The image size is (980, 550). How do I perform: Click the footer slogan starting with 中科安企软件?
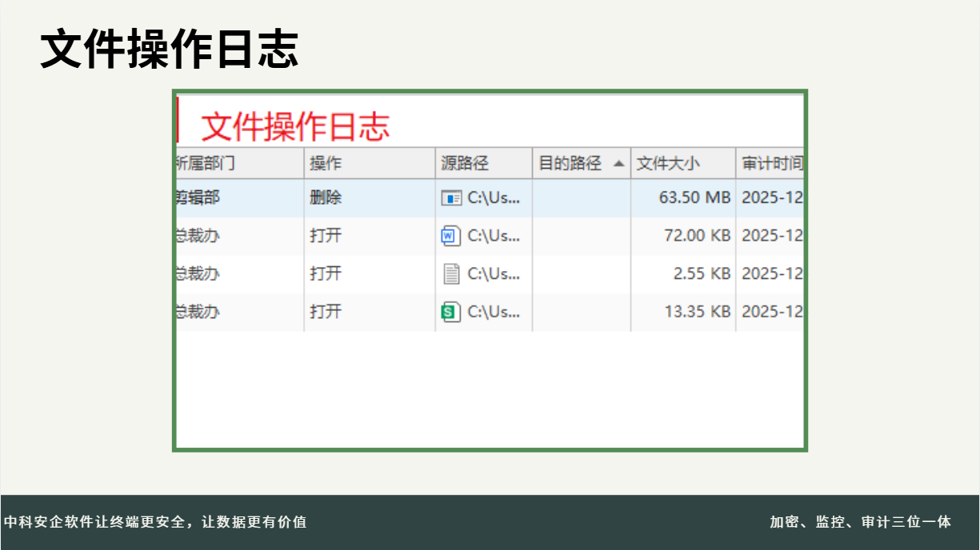pos(155,522)
